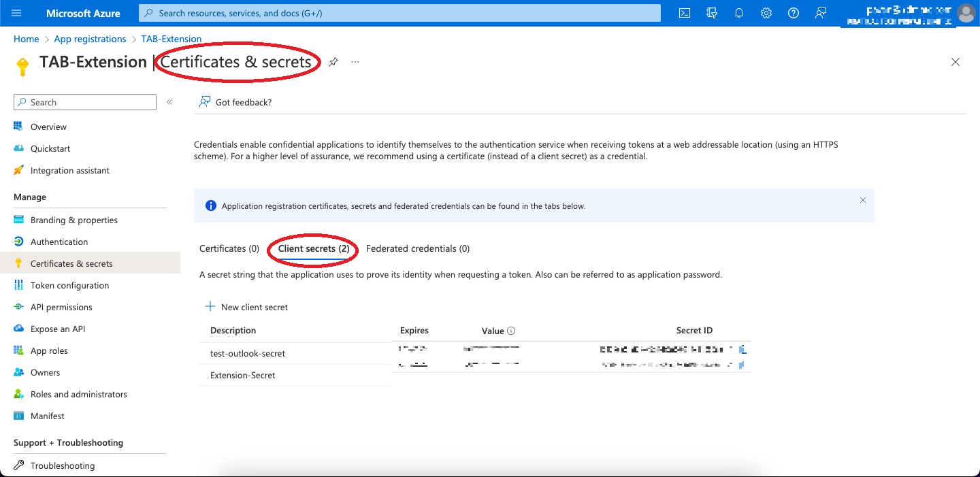
Task: Launch Cloud Shell from the top bar
Action: [685, 13]
